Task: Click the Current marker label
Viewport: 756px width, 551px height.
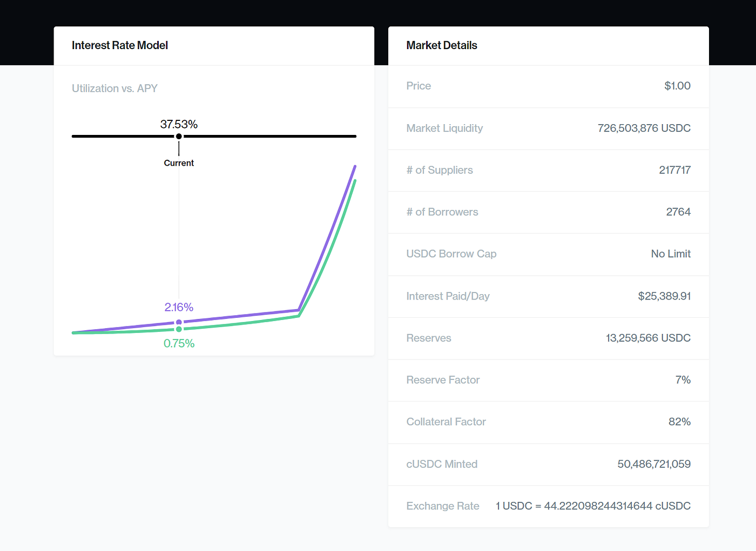Action: tap(179, 163)
